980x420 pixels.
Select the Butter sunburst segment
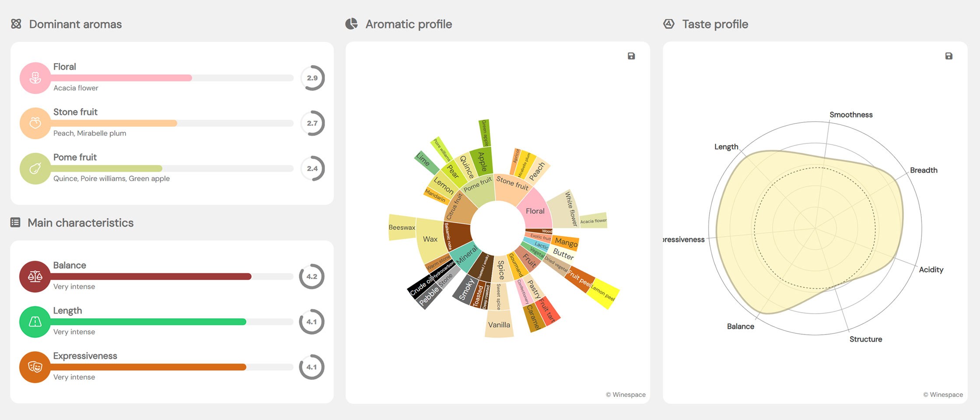tap(563, 253)
